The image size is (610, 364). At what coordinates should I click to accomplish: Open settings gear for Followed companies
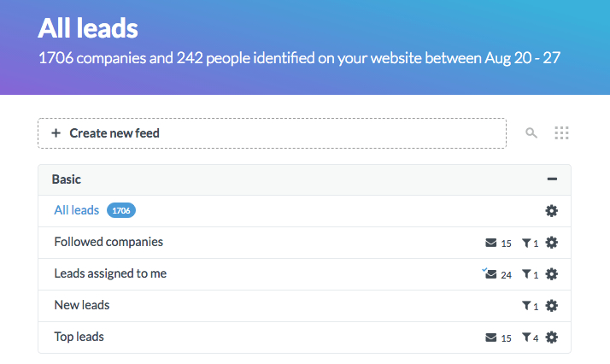coord(551,243)
